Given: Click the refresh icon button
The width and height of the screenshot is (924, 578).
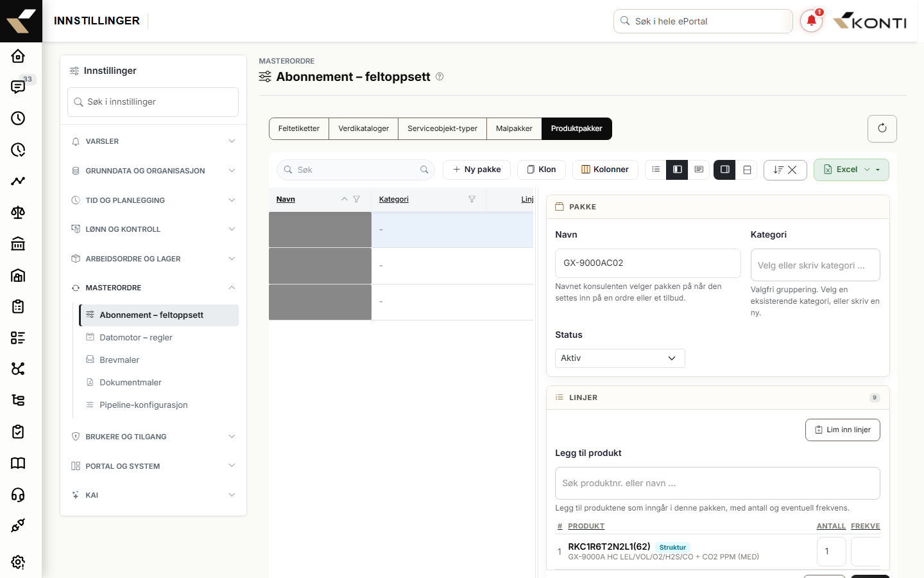Looking at the screenshot, I should click(882, 128).
